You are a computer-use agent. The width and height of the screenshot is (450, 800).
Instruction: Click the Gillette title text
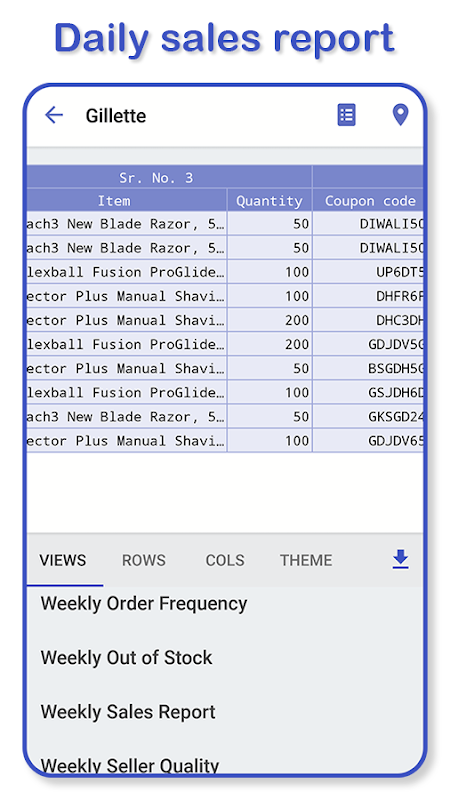pyautogui.click(x=116, y=116)
